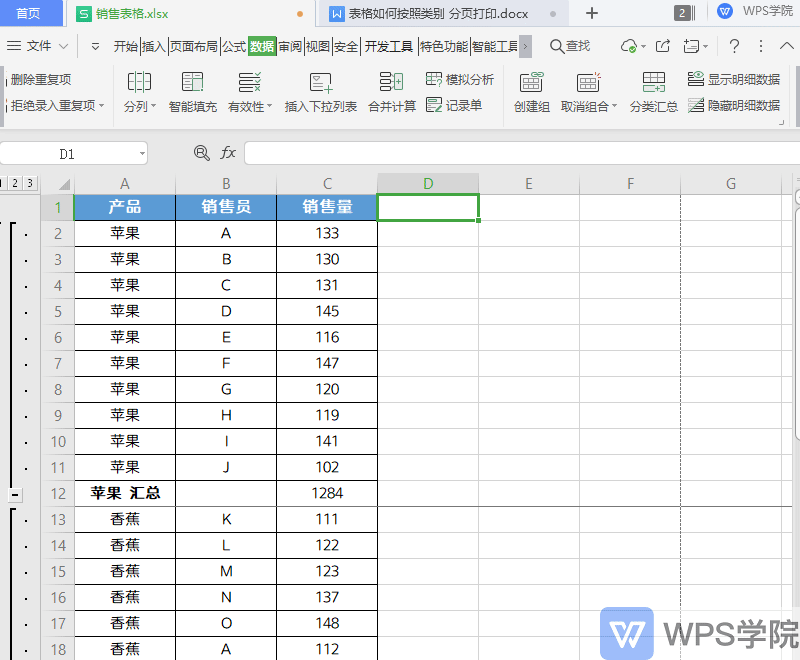Switch to the 开始 ribbon tab
Image resolution: width=800 pixels, height=660 pixels.
pyautogui.click(x=126, y=46)
